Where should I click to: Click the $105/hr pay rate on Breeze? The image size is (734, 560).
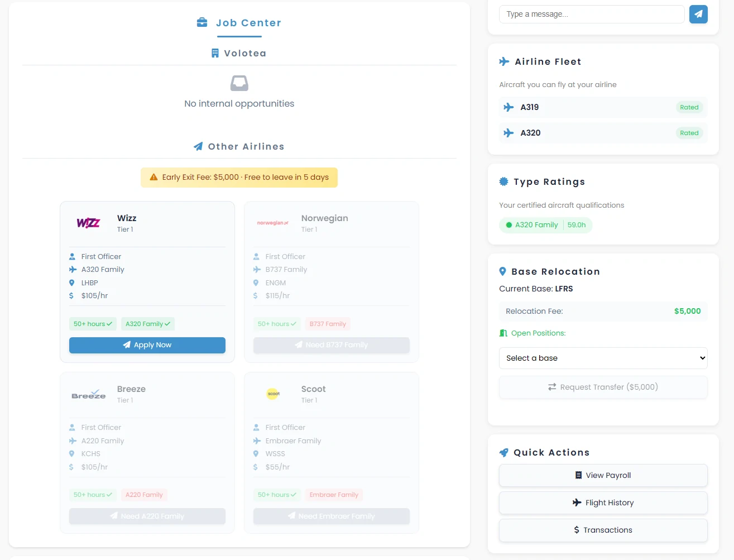[x=94, y=467]
